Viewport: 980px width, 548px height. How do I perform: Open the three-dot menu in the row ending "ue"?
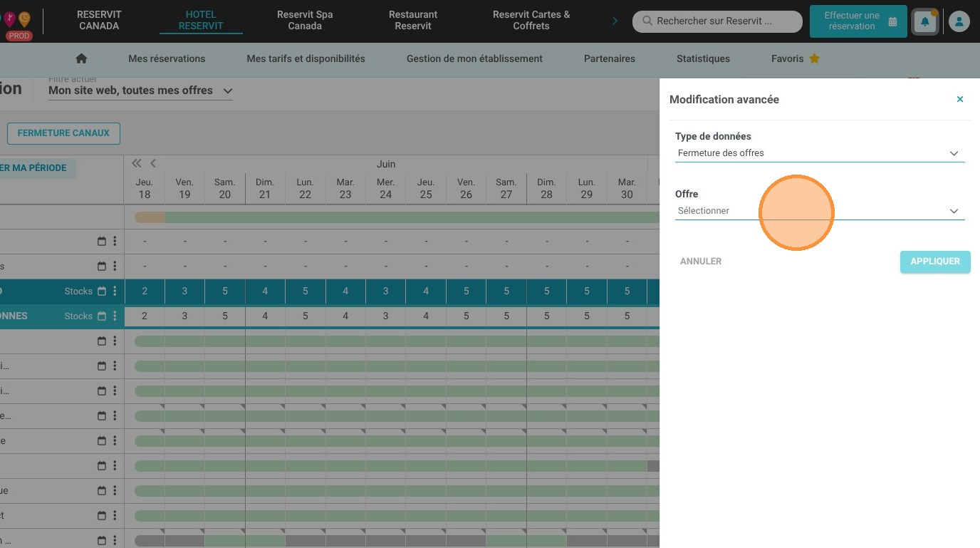coord(115,490)
